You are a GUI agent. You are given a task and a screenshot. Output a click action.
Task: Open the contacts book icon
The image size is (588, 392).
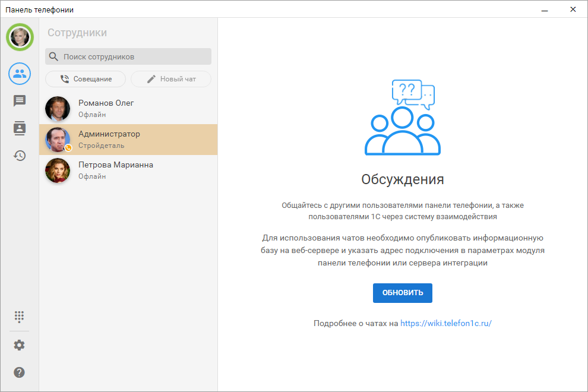tap(20, 128)
